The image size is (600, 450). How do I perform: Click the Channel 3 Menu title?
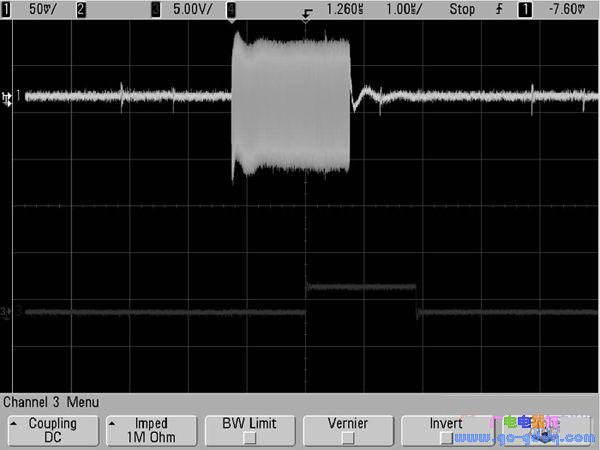[x=51, y=402]
